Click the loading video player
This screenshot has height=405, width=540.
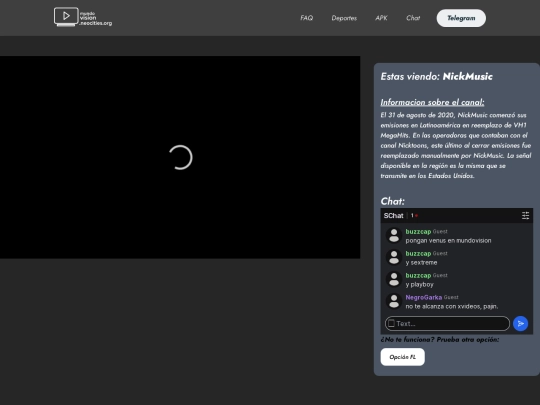[180, 157]
